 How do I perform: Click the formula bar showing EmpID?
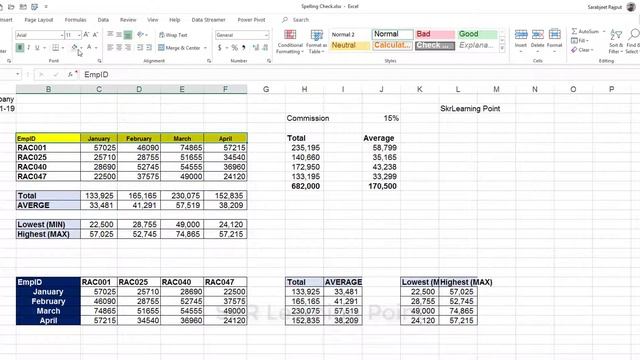click(359, 75)
